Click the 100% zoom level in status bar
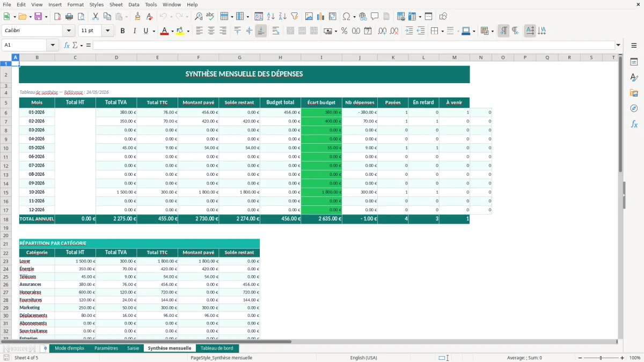Viewport: 644px width, 362px height. (x=635, y=358)
